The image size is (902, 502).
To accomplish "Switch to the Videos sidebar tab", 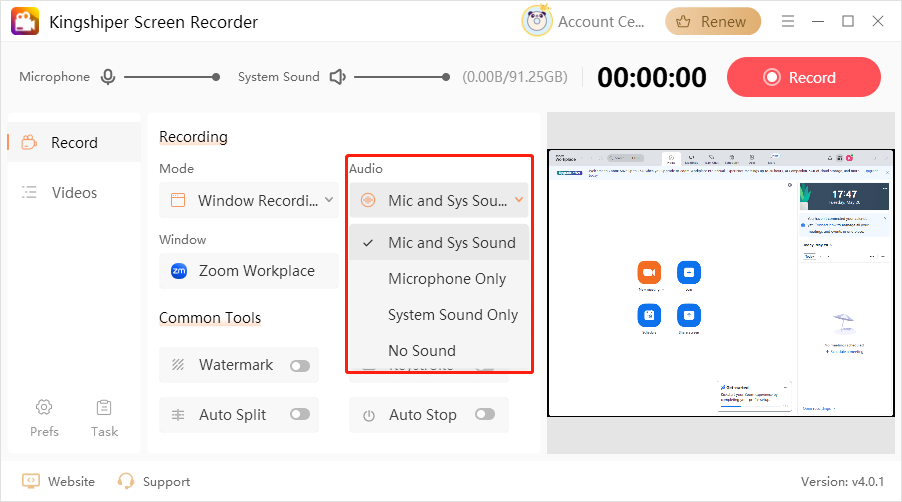I will [x=74, y=193].
